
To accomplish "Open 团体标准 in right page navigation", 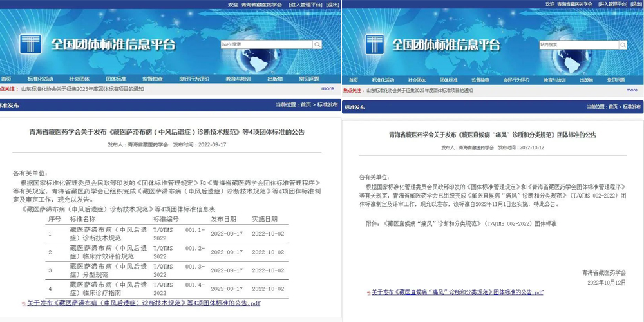I will pyautogui.click(x=449, y=80).
